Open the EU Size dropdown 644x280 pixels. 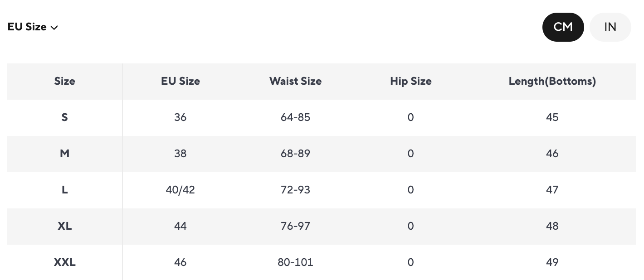pos(33,27)
